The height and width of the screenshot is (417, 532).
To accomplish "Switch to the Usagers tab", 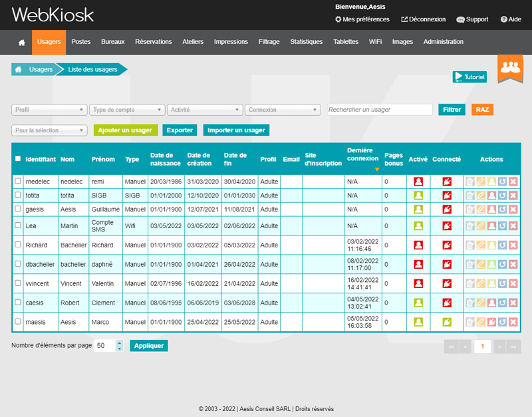I will (49, 42).
